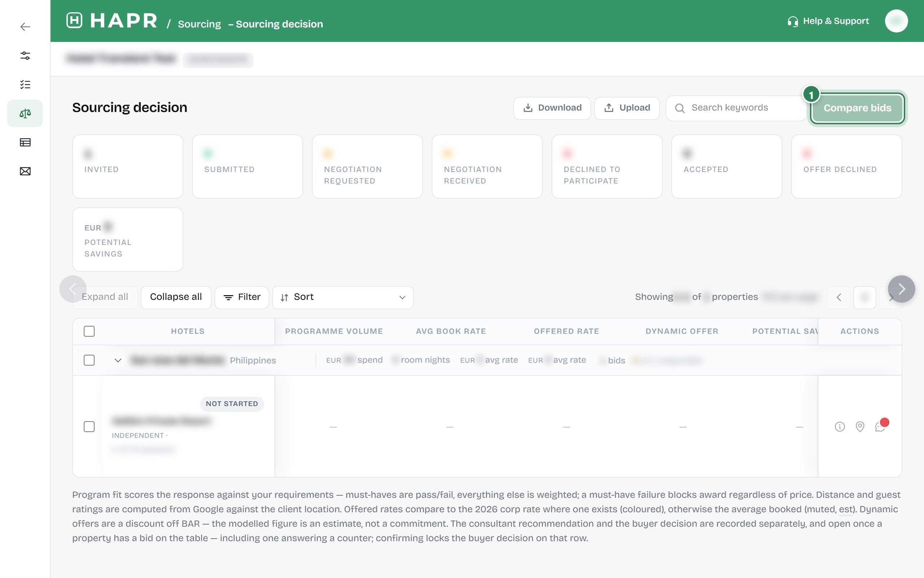
Task: Open the Sort dropdown
Action: [x=343, y=297]
